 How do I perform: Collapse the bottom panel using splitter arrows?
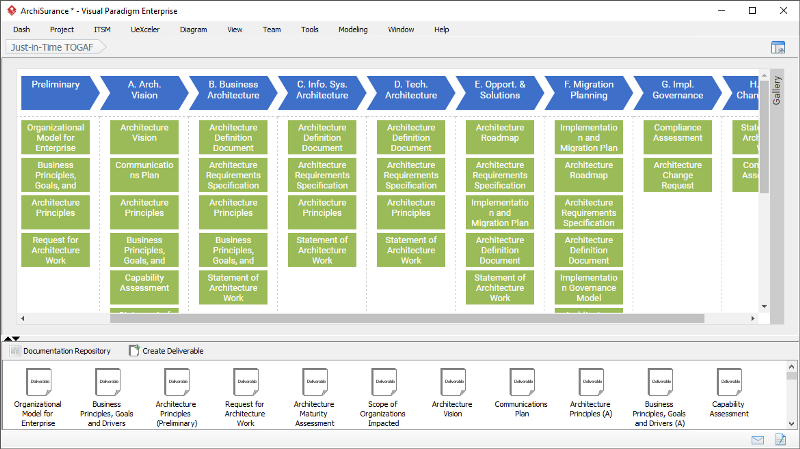(12, 338)
